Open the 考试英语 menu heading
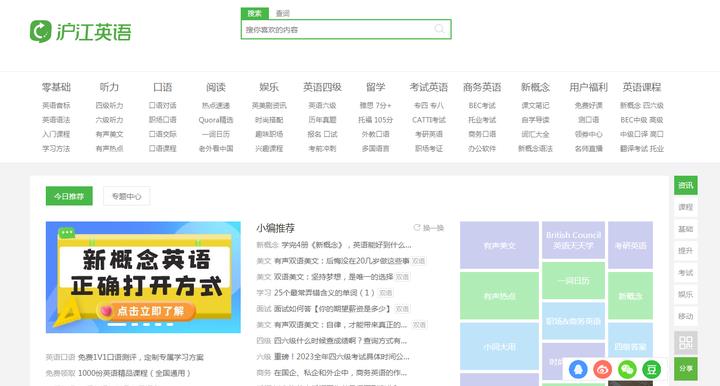This screenshot has height=386, width=720. click(x=429, y=87)
